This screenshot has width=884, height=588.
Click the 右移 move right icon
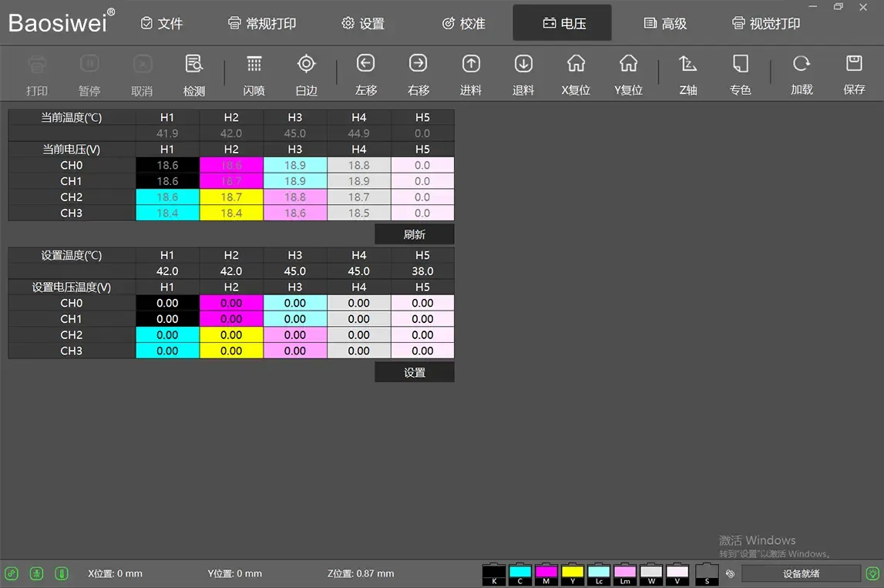pos(418,63)
